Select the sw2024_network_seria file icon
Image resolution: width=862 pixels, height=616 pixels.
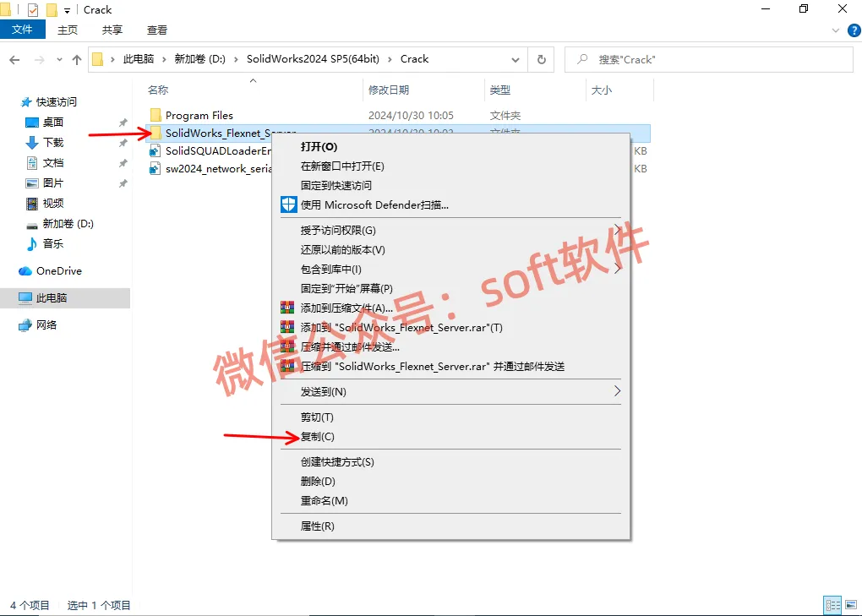[155, 168]
